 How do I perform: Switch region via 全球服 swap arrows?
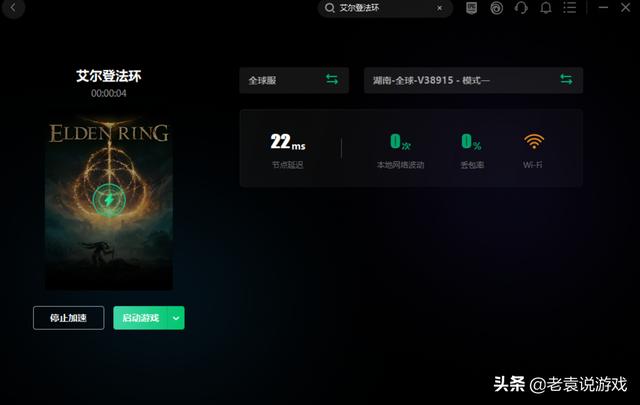(x=332, y=79)
